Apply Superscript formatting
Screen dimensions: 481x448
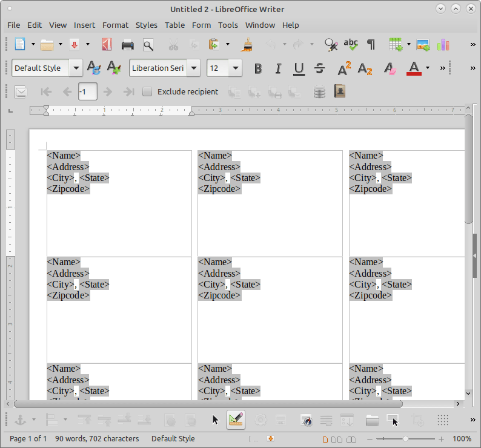coord(344,68)
